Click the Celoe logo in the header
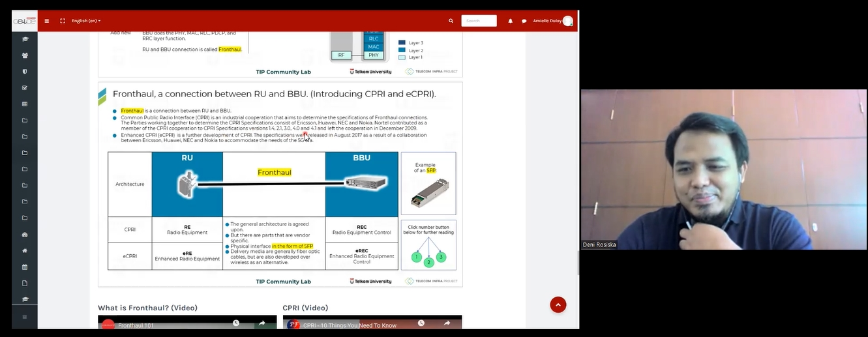868x337 pixels. click(x=24, y=21)
